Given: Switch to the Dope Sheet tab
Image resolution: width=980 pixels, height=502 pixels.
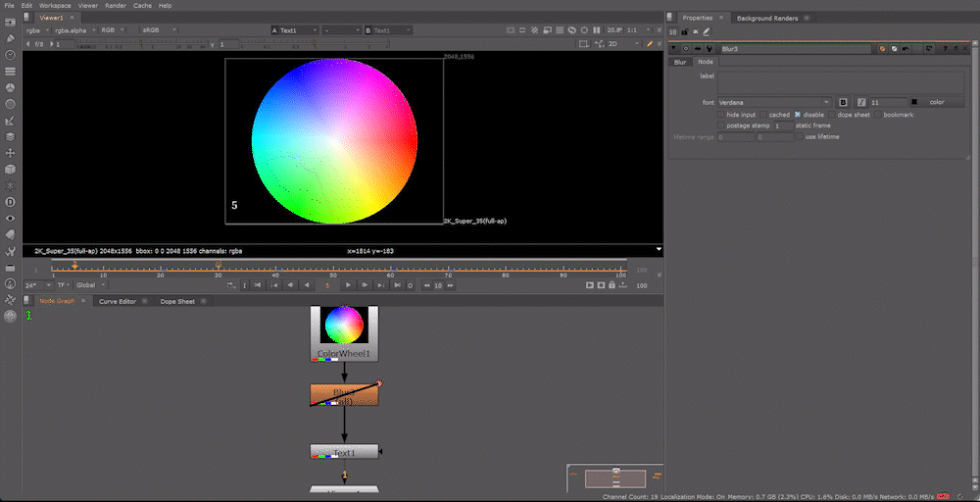Looking at the screenshot, I should (x=177, y=301).
